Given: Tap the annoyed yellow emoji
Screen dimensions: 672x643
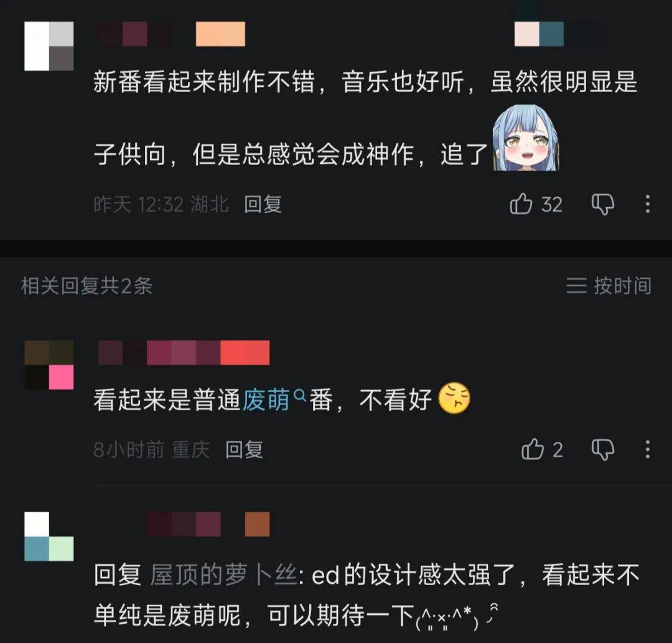Looking at the screenshot, I should click(454, 398).
